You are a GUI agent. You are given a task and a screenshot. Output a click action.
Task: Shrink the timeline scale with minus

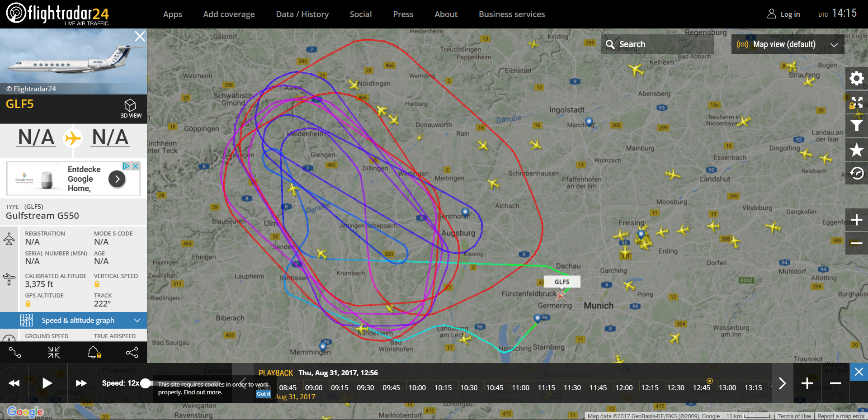(835, 383)
